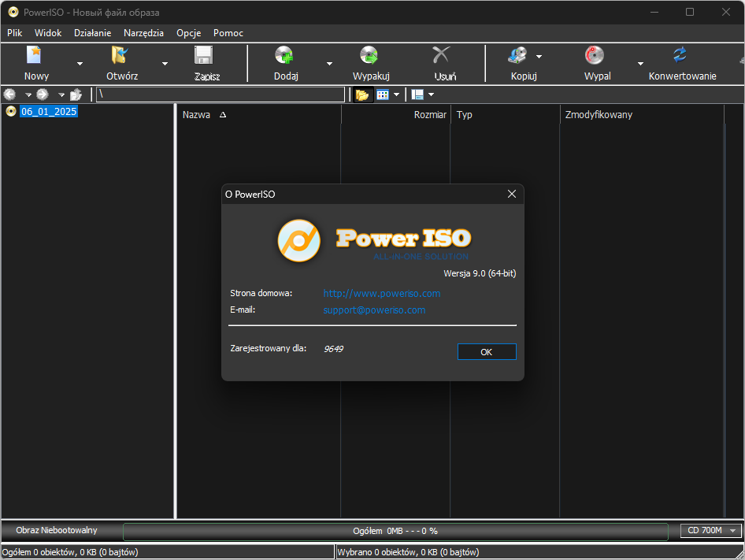Open the dropdown arrow next to Nowy
The image size is (745, 560).
tap(80, 64)
